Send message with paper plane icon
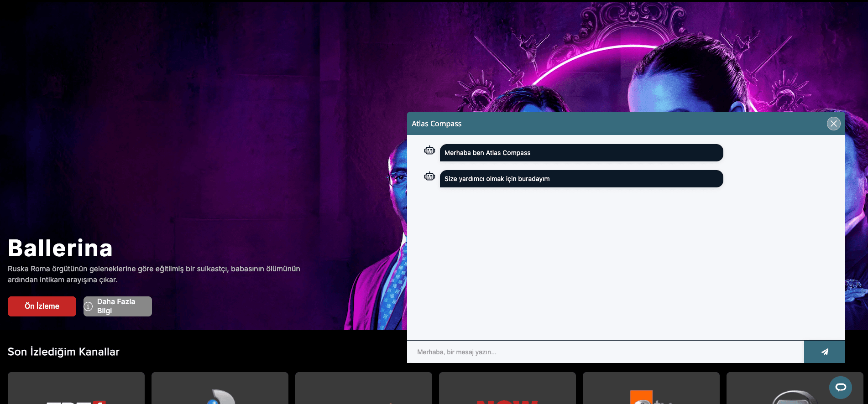This screenshot has width=868, height=404. point(824,352)
